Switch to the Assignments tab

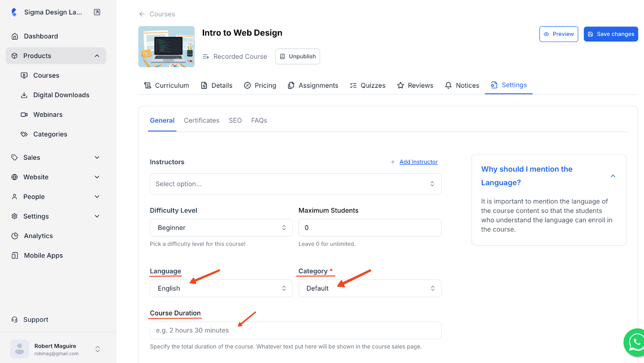coord(313,85)
